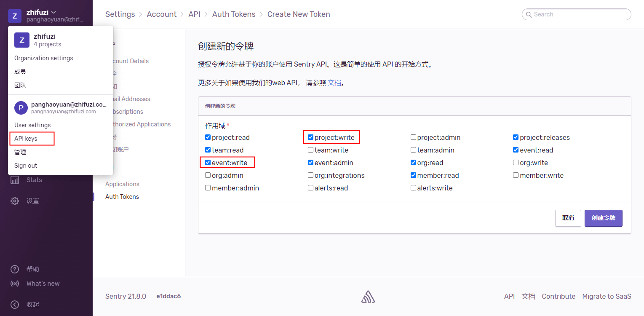Click the P user avatar in dropdown
The height and width of the screenshot is (316, 644).
tap(21, 108)
